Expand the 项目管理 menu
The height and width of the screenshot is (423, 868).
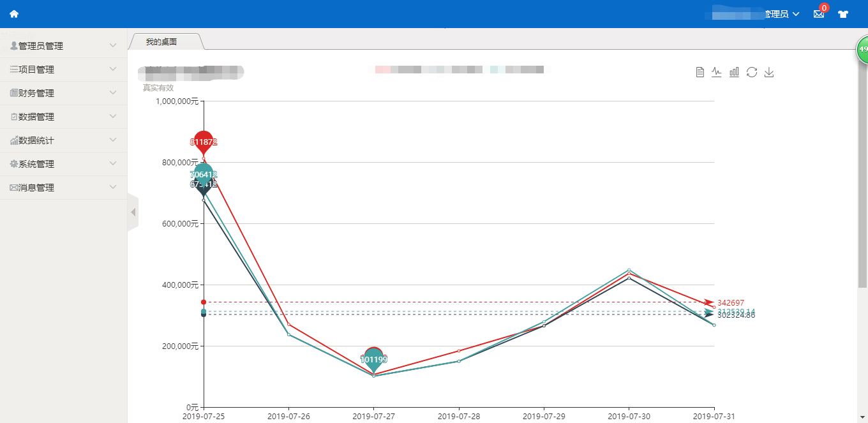63,70
